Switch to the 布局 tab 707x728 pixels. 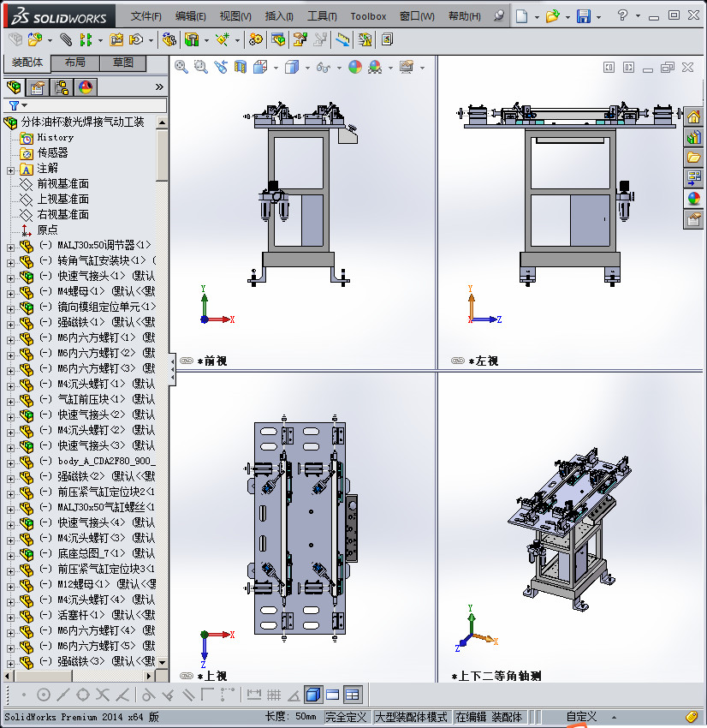coord(74,63)
